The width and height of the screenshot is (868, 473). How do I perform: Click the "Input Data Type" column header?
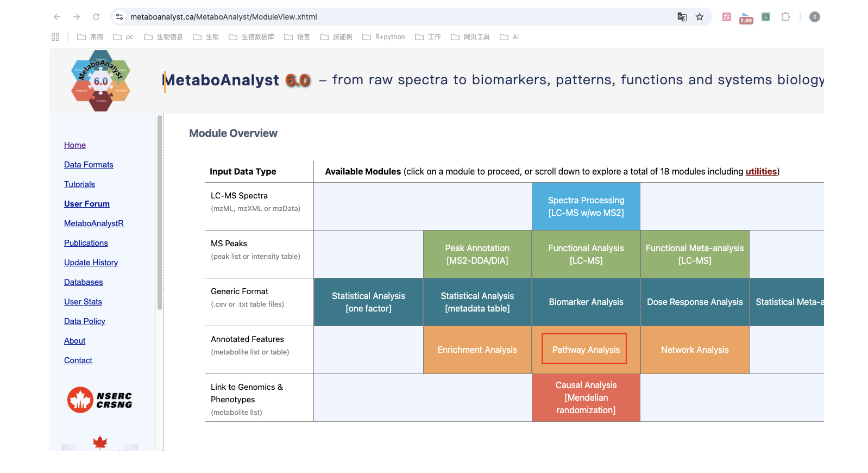click(x=243, y=171)
